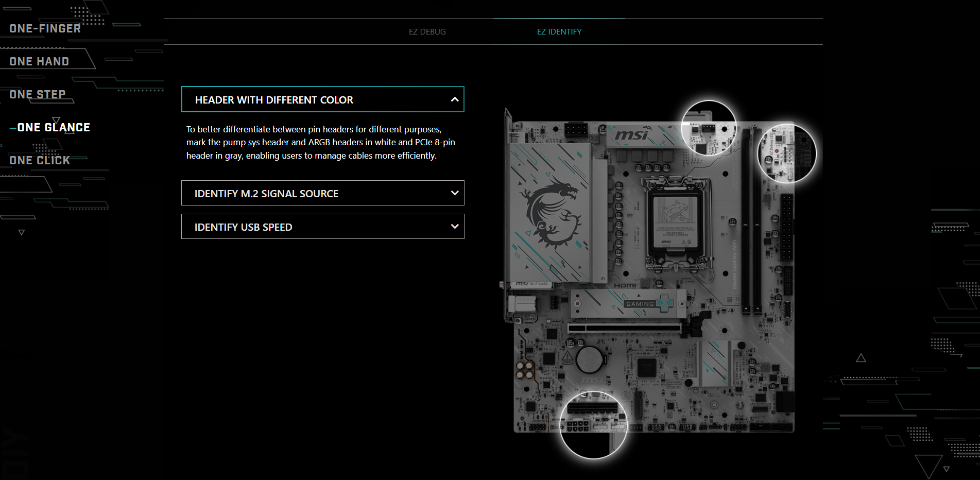Go to the ONE HAND section
980x480 pixels.
click(39, 62)
